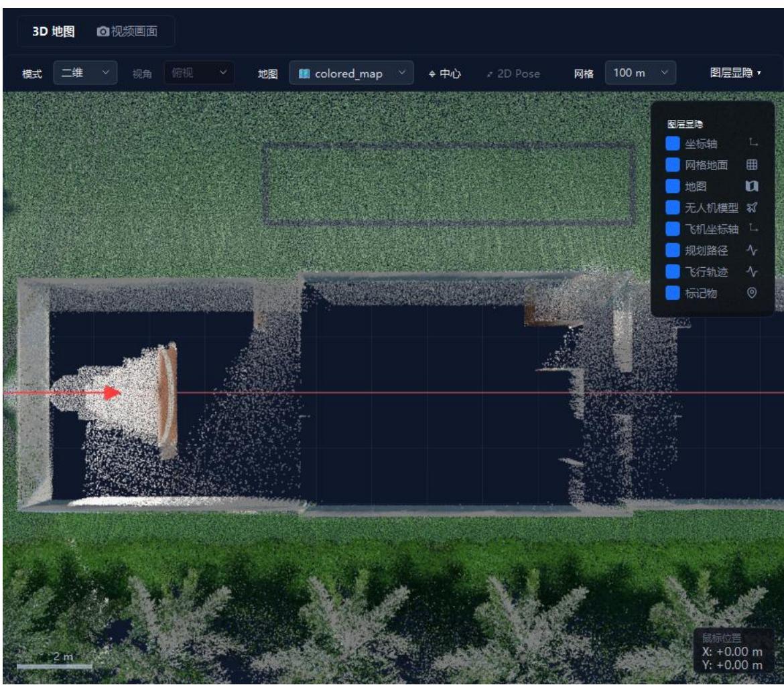Collapse the 图层显隐 layer menu
This screenshot has height=685, width=784.
[736, 73]
